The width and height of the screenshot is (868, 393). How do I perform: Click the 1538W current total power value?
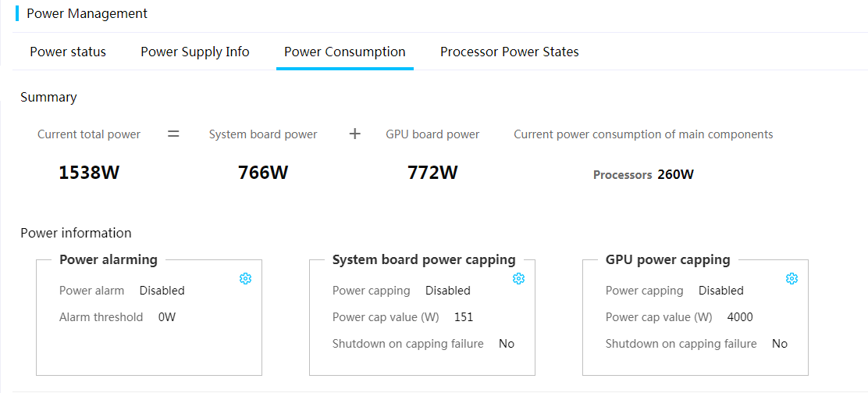tap(89, 173)
